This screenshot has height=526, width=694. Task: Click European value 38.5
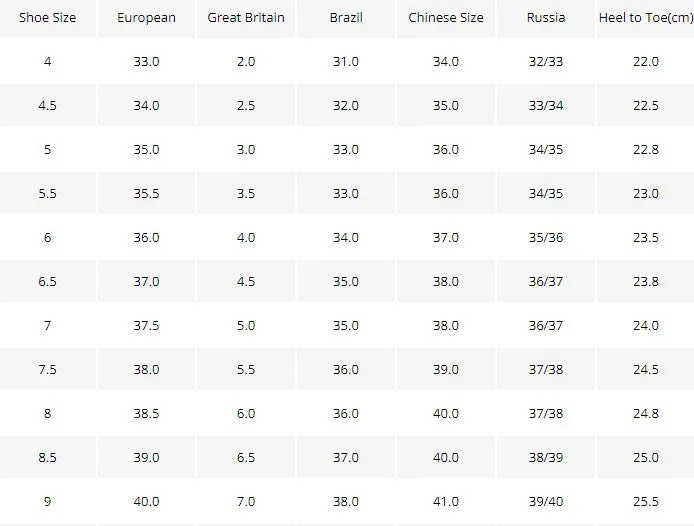(147, 414)
